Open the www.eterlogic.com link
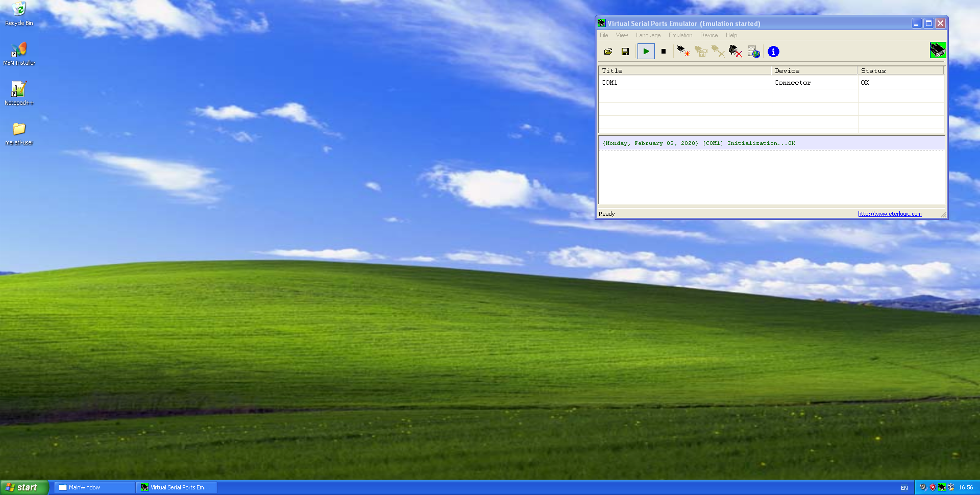980x495 pixels. 890,214
